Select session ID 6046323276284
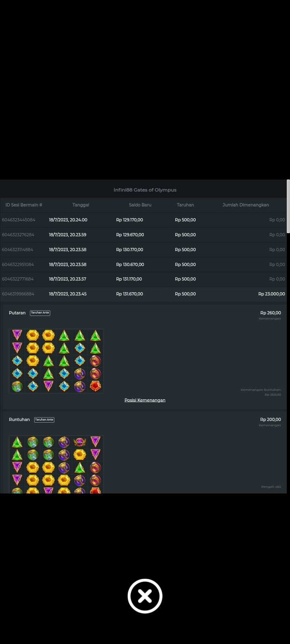Screen dimensions: 290x644 (x=18, y=235)
